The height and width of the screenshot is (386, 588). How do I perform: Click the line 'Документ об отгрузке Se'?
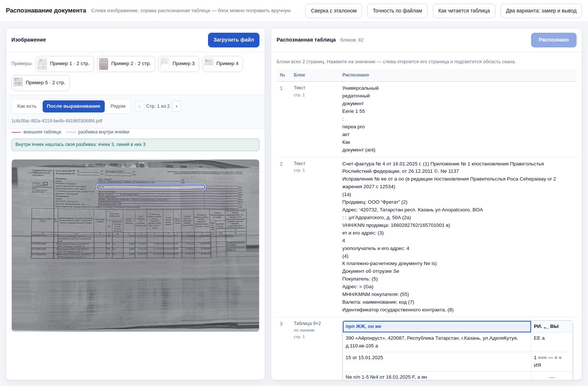click(371, 271)
